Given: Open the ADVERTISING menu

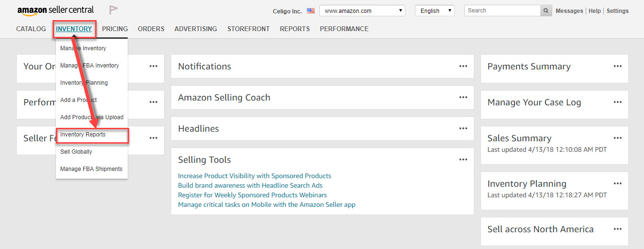Looking at the screenshot, I should pyautogui.click(x=196, y=29).
